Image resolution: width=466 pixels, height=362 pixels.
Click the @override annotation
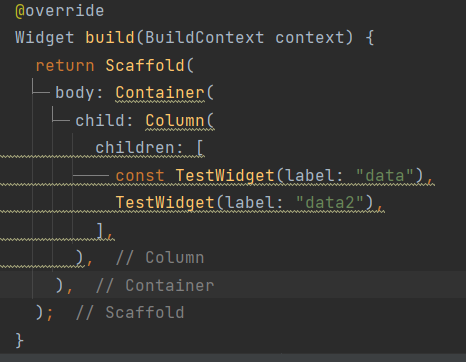tap(60, 11)
